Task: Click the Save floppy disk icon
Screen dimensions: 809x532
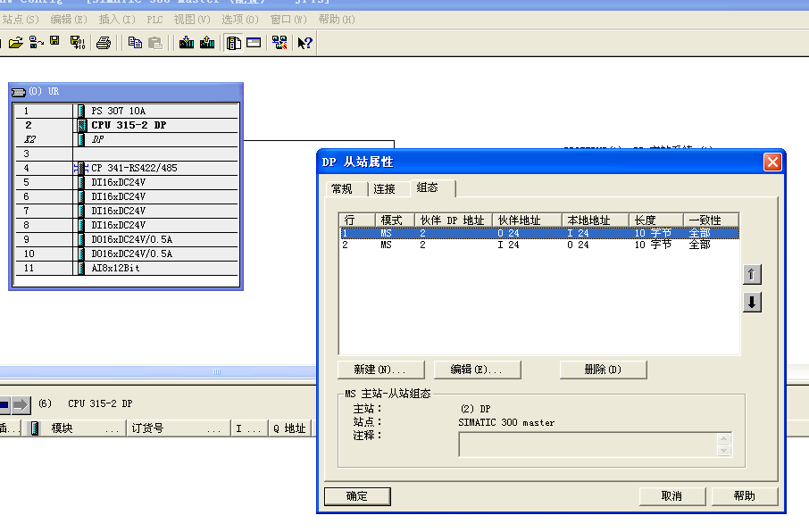Action: [x=54, y=42]
